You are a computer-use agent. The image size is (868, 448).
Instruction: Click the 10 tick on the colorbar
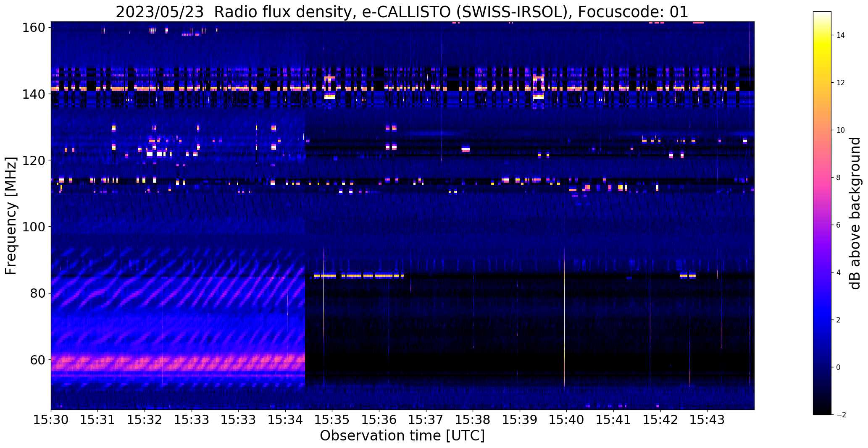click(840, 130)
